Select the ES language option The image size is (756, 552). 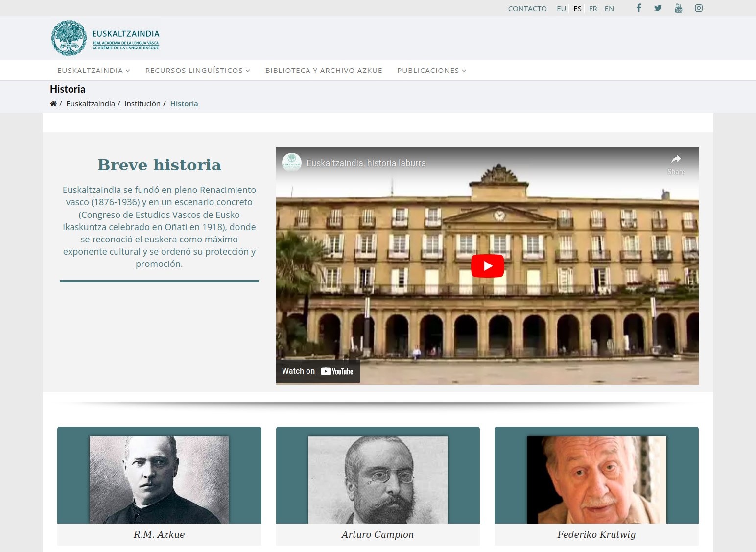click(x=578, y=9)
